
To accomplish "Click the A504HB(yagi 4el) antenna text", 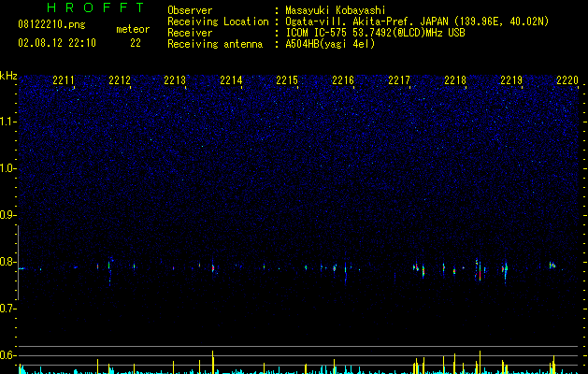I will [330, 44].
